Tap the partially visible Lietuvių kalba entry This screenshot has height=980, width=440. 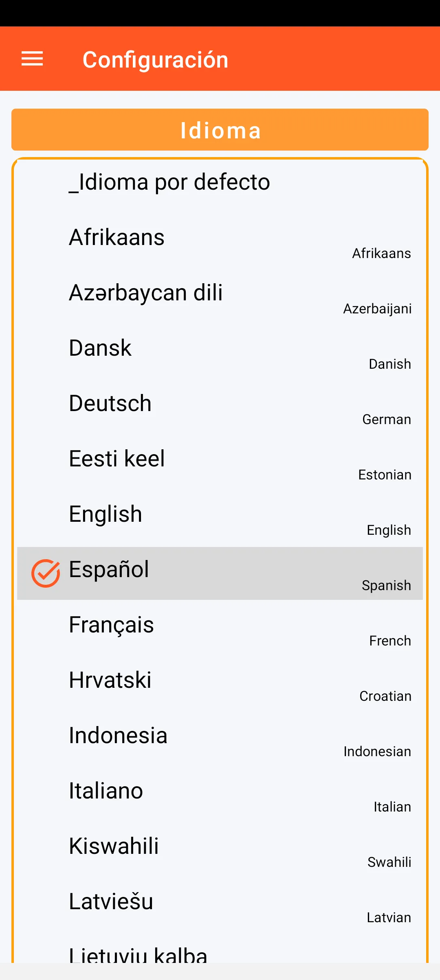[x=138, y=954]
